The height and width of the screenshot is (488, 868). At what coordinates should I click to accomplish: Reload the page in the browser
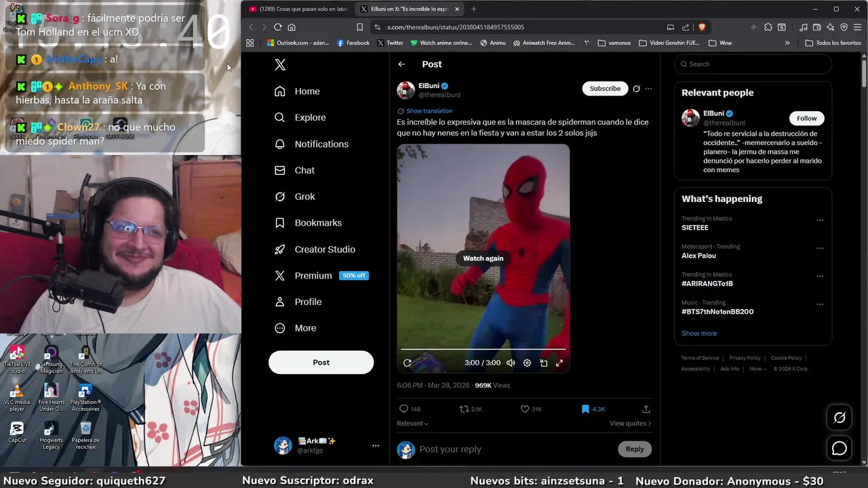pos(278,27)
